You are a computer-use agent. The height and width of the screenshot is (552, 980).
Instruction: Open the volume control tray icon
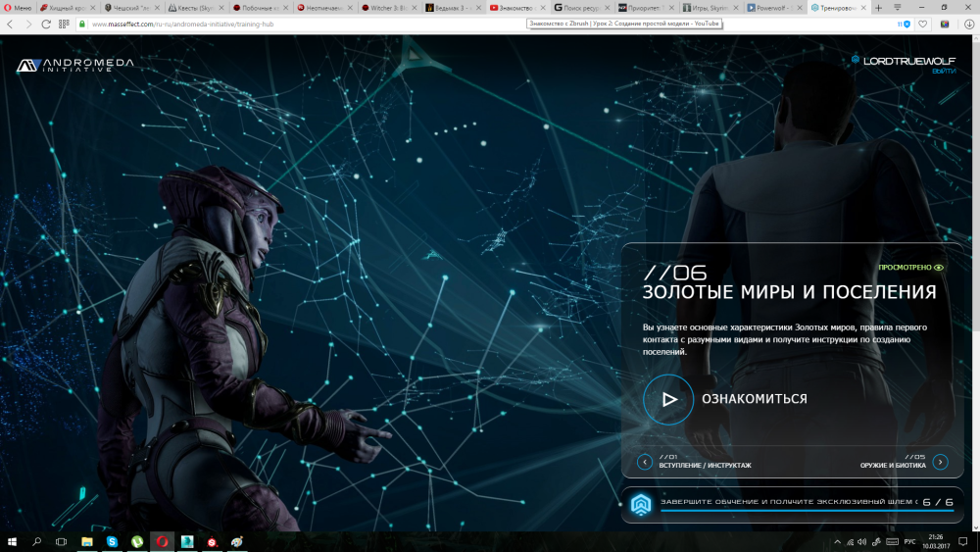tap(862, 542)
